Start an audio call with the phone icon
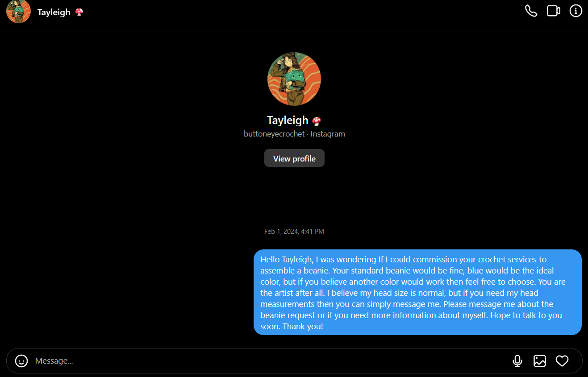Image resolution: width=588 pixels, height=377 pixels. (x=531, y=11)
